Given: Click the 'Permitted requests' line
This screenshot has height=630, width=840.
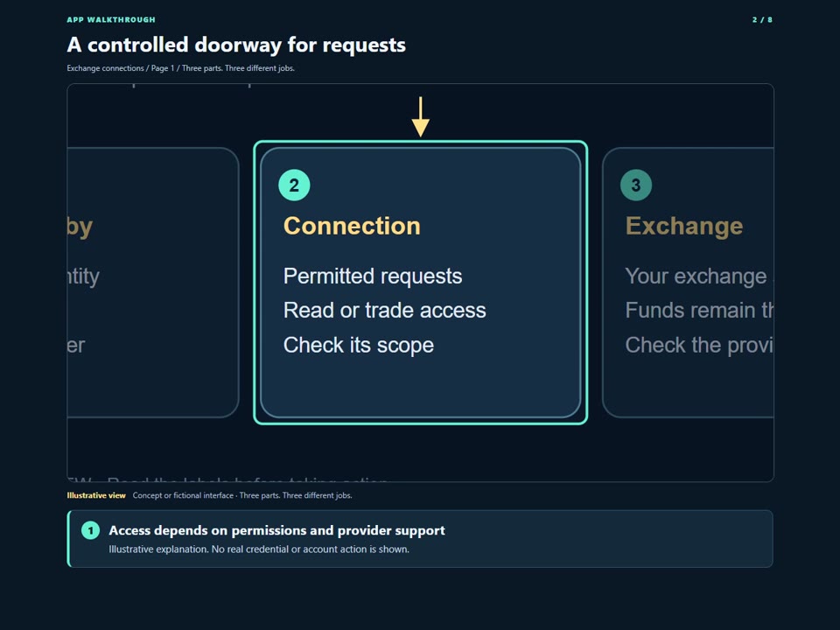Looking at the screenshot, I should (373, 276).
